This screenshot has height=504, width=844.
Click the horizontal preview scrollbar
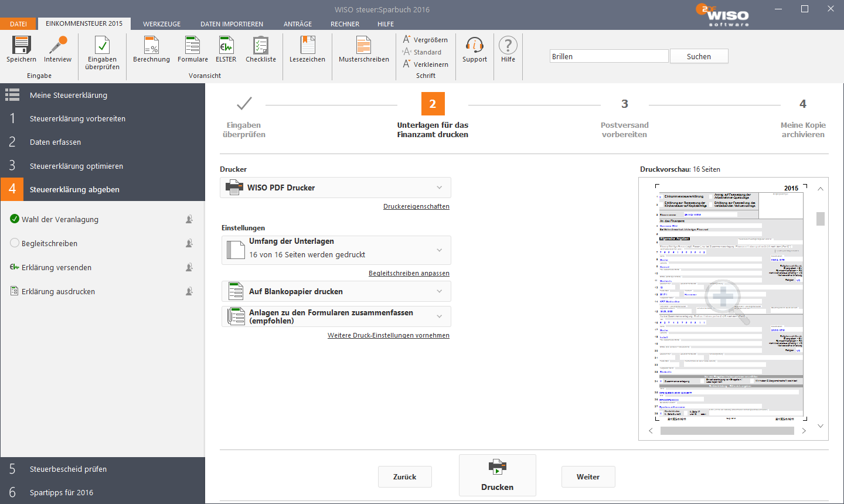coord(727,431)
